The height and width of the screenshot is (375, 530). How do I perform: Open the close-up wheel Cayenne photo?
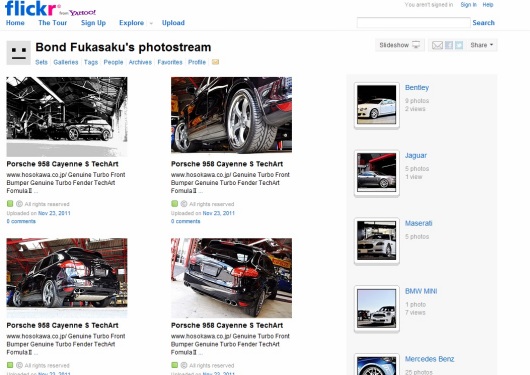tap(232, 115)
